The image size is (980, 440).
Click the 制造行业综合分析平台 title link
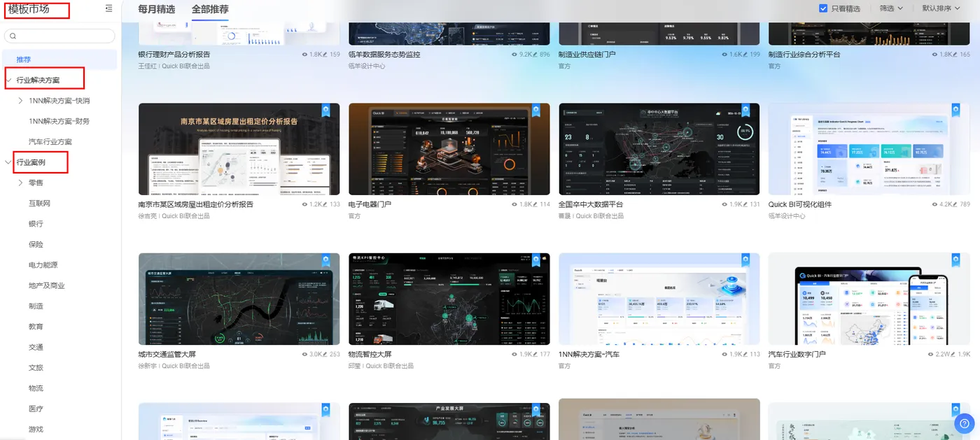pos(804,55)
